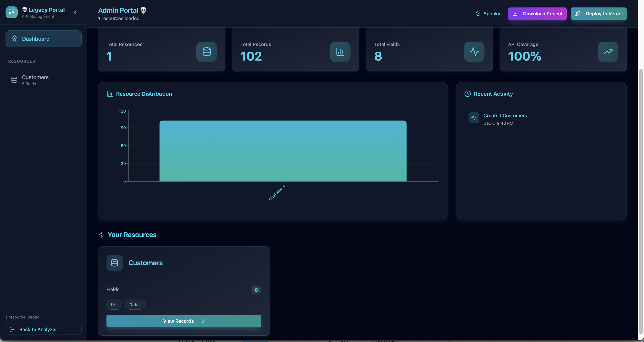Click the Total Records bar chart icon
Screen dimensions: 644x342
340,52
